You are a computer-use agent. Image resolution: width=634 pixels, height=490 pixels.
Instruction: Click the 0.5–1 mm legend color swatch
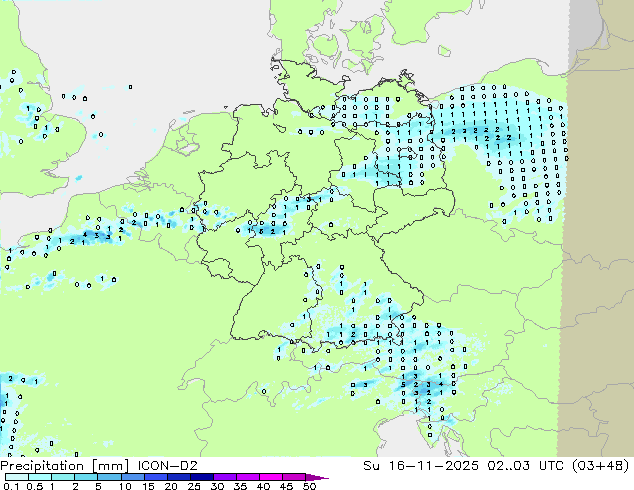click(x=40, y=477)
